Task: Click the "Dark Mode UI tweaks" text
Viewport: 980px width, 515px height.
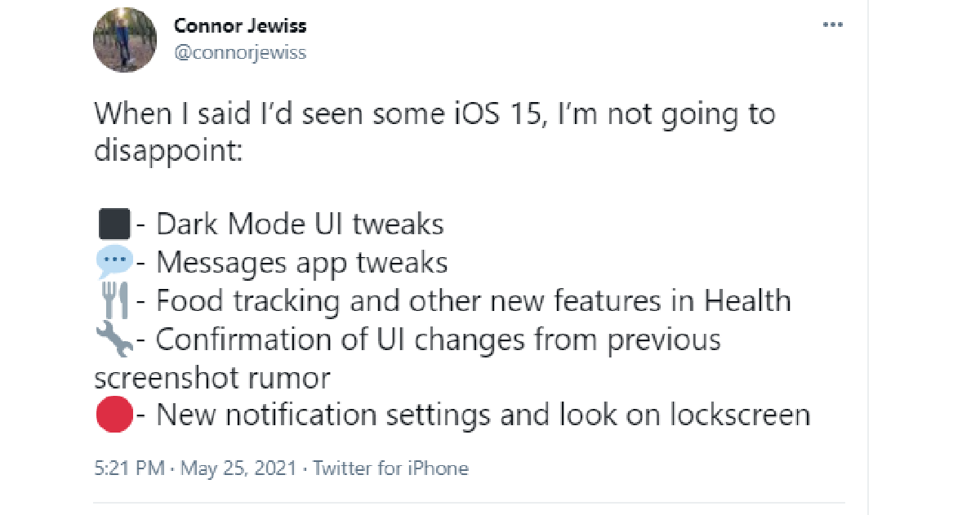Action: click(300, 224)
